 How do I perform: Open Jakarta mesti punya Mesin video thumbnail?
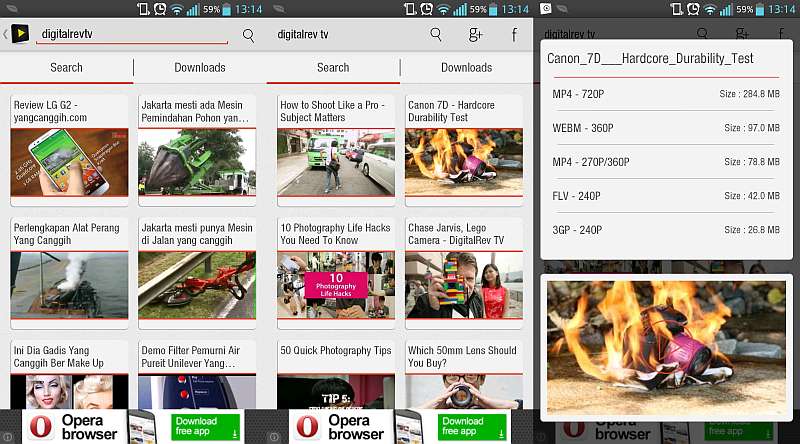197,285
